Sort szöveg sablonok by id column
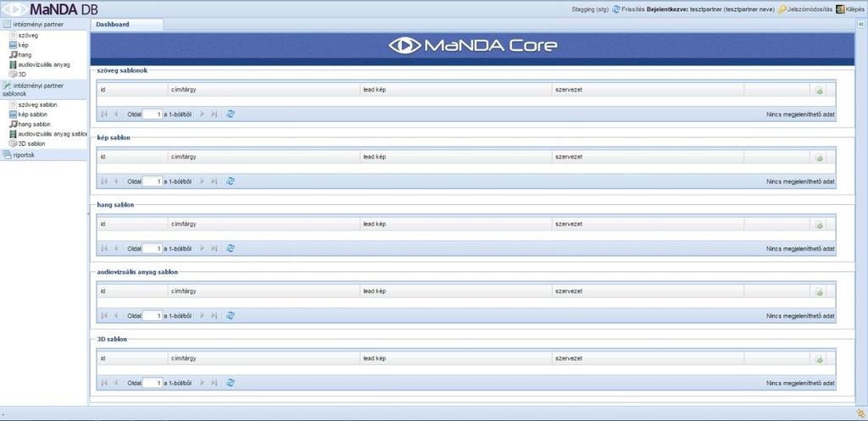This screenshot has height=421, width=868. coord(133,90)
